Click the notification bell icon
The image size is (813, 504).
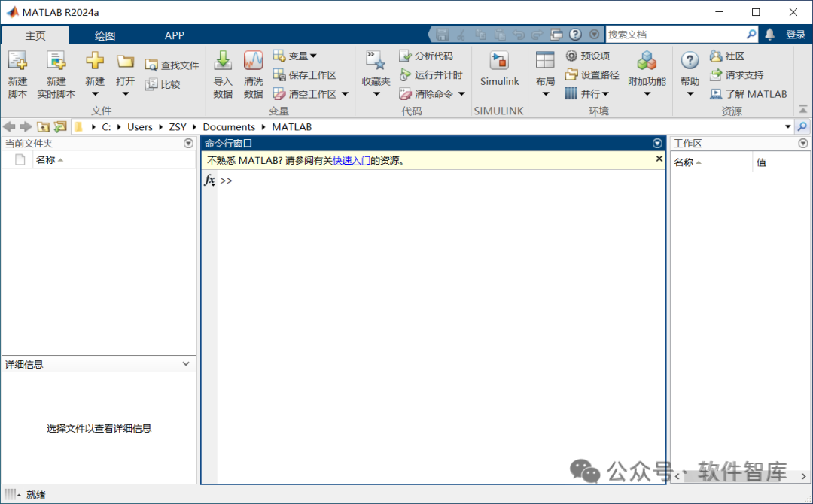point(769,34)
